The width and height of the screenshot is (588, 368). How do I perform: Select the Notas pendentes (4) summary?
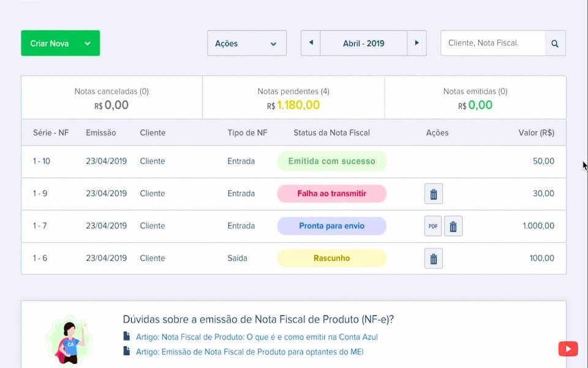pos(293,98)
